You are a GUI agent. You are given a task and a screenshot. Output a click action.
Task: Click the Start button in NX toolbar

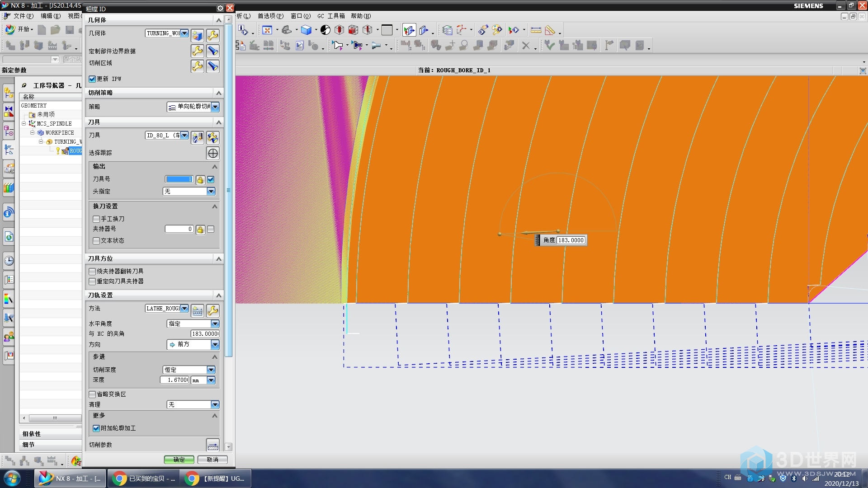(x=19, y=29)
